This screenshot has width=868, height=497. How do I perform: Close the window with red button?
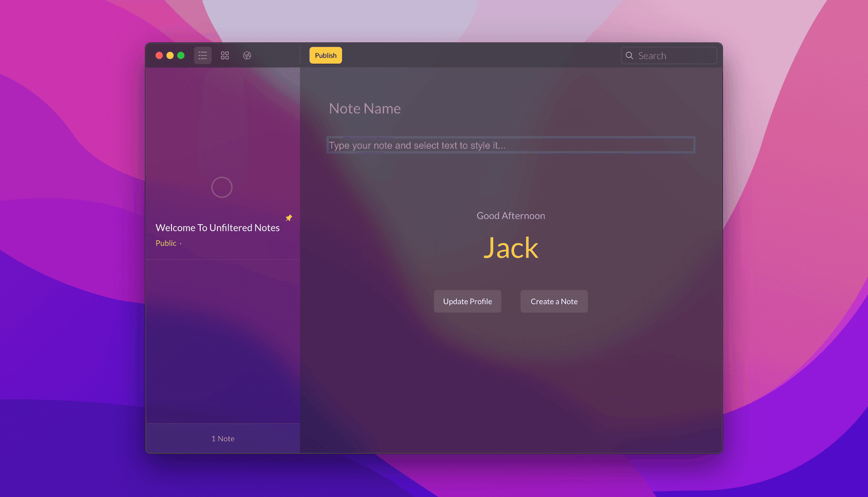[x=159, y=55]
